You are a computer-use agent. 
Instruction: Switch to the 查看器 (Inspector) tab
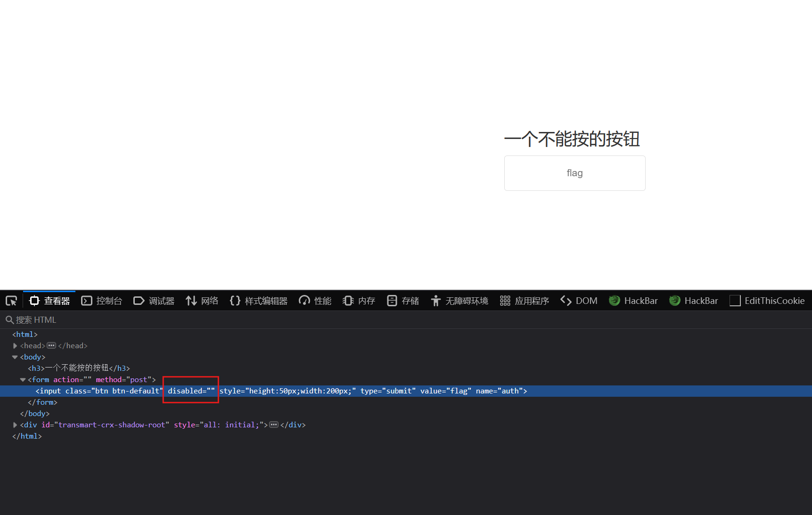(x=49, y=301)
